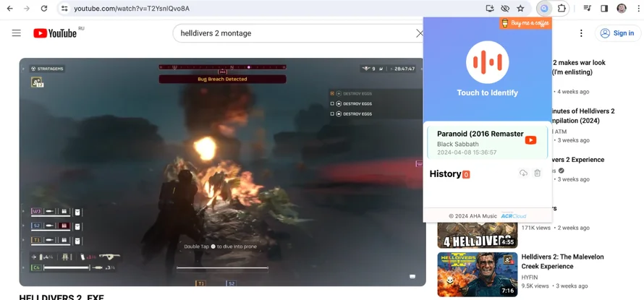Click the browser forward arrow
The width and height of the screenshot is (644, 300).
coord(27,8)
